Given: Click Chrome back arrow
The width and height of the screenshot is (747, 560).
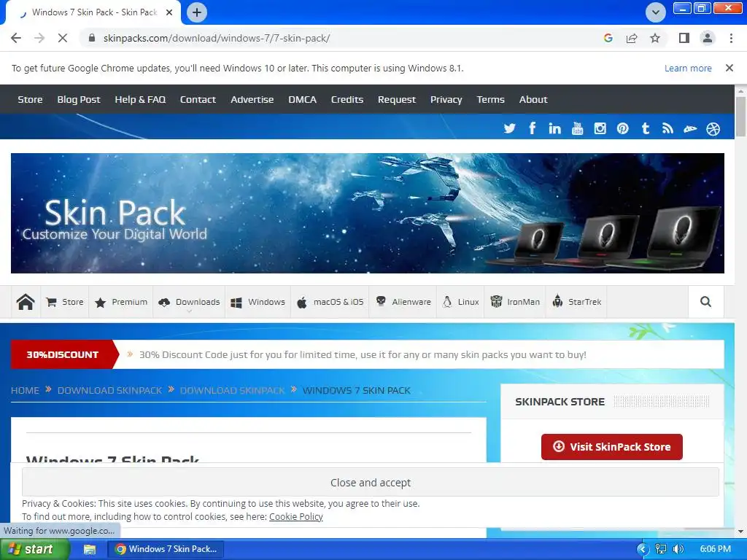Looking at the screenshot, I should pos(16,38).
